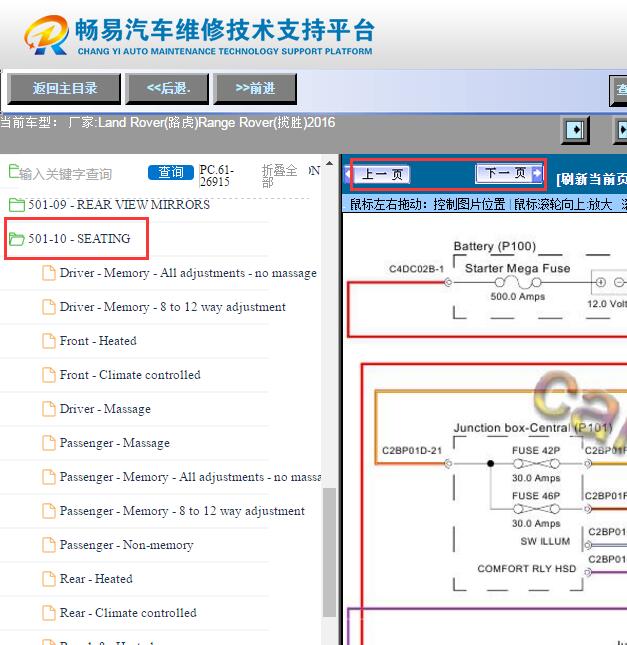The height and width of the screenshot is (645, 627).
Task: Click the panel toggle arrow icon in the gray bar
Action: [x=576, y=130]
